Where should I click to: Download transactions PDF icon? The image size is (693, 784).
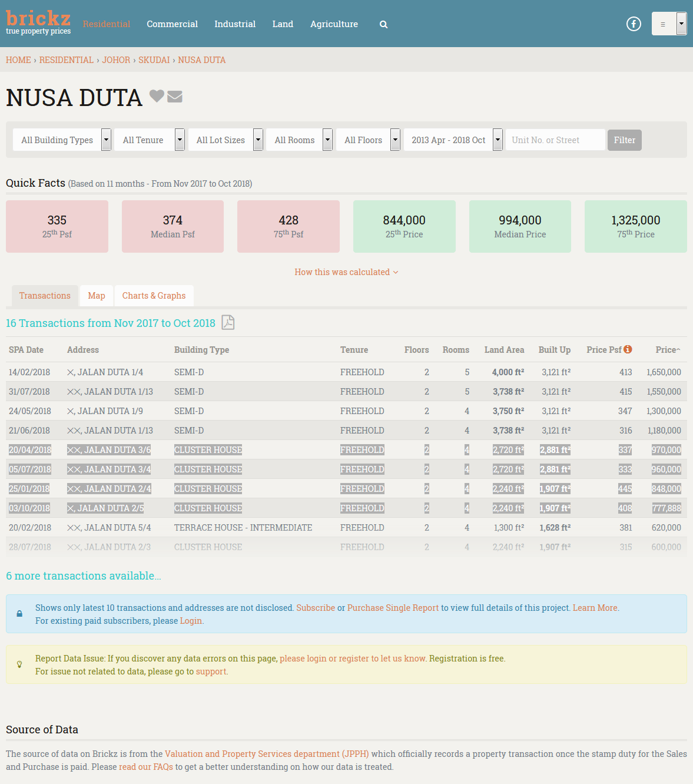click(228, 322)
